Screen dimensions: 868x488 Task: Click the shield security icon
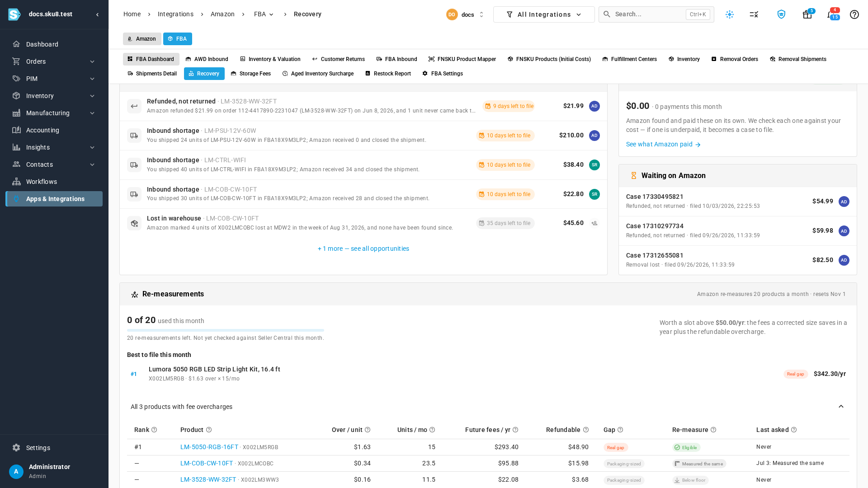(x=781, y=14)
